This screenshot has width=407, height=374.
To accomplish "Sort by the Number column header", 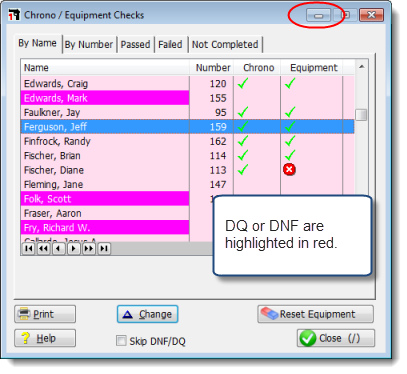I will tap(212, 68).
